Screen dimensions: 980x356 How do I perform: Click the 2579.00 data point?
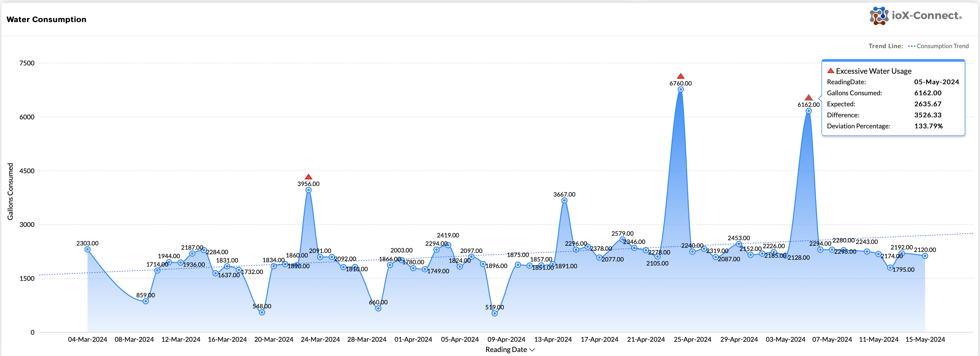(622, 240)
